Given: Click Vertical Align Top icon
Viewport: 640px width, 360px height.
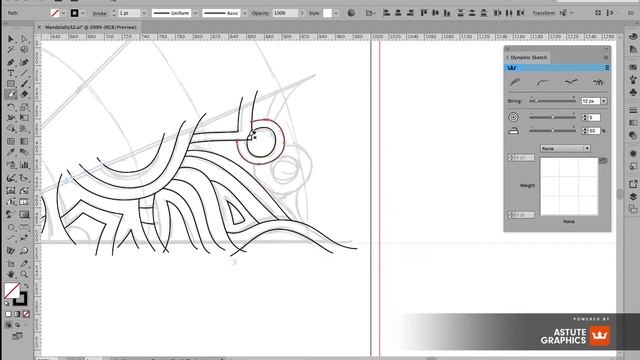Looking at the screenshot, I should point(424,13).
